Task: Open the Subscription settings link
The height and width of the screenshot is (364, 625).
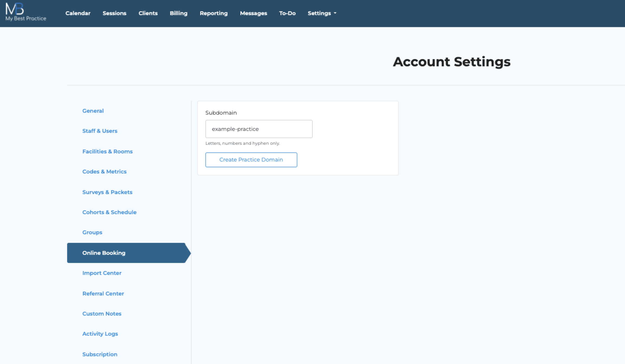Action: (x=100, y=354)
